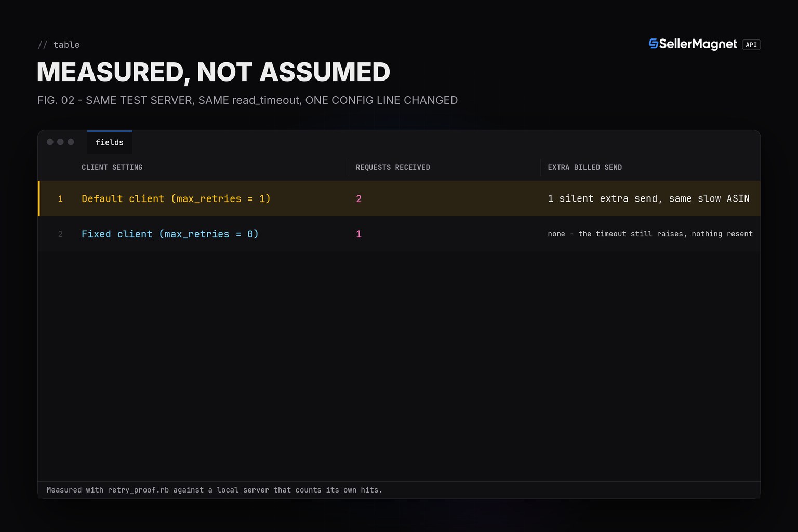798x532 pixels.
Task: Click the 'Measured with retry_proof.rb' footer note
Action: pos(215,490)
